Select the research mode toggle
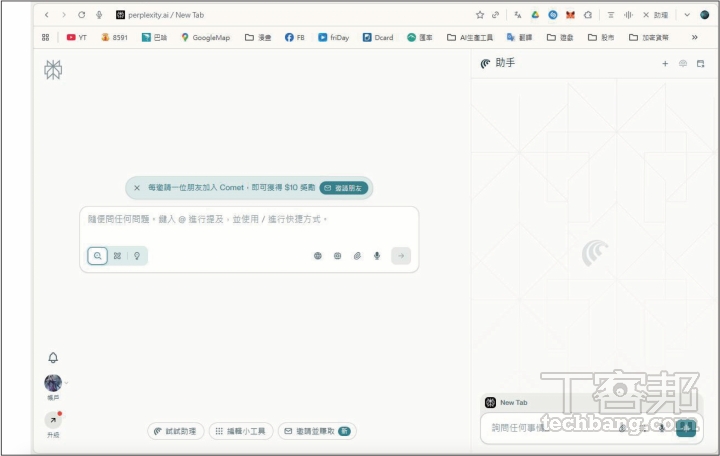 pos(118,256)
